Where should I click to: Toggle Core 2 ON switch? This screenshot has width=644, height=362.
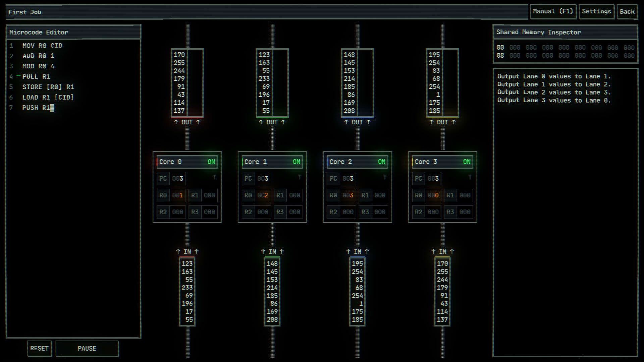click(382, 162)
